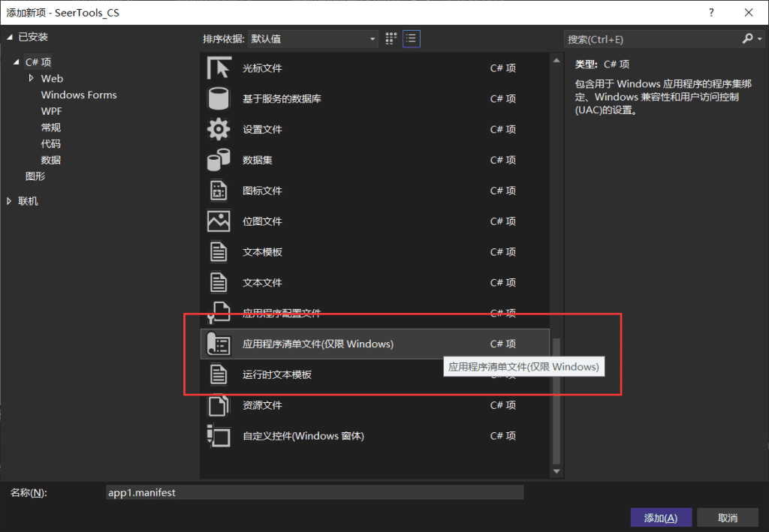The image size is (769, 532).
Task: Click the 添加 (Add) button
Action: pyautogui.click(x=661, y=518)
